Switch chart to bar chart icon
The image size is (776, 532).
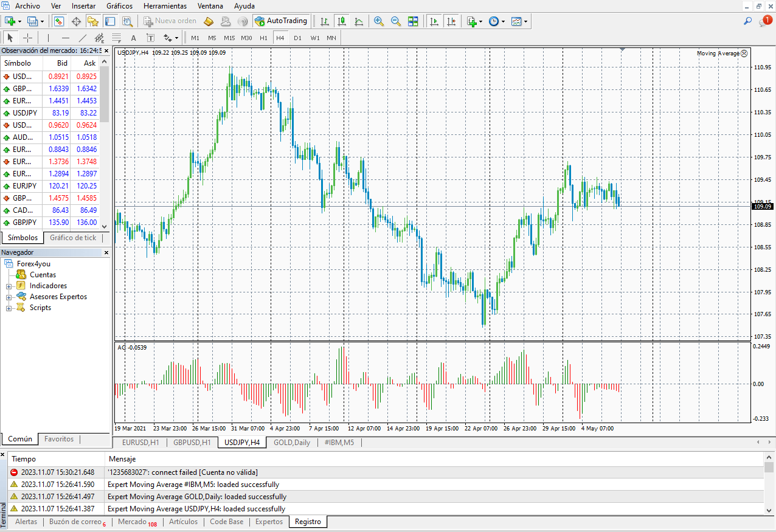325,21
